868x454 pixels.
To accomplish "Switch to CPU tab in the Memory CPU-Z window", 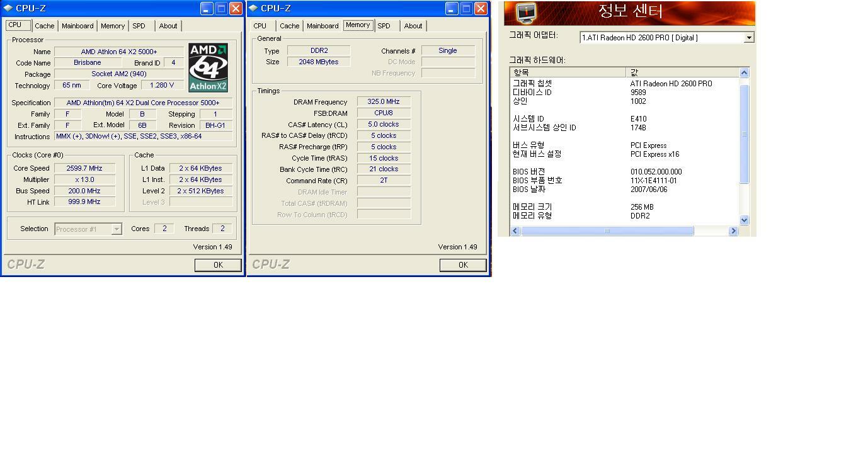I will point(260,26).
